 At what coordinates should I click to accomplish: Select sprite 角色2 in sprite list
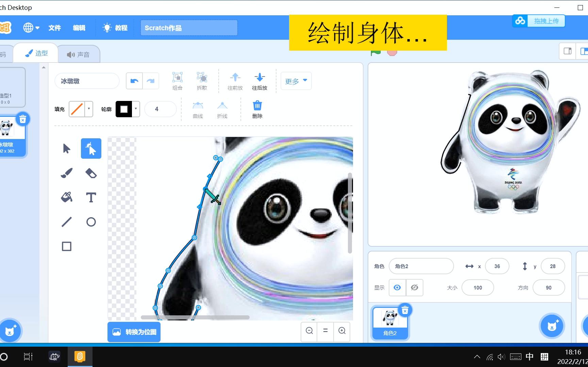pyautogui.click(x=390, y=322)
